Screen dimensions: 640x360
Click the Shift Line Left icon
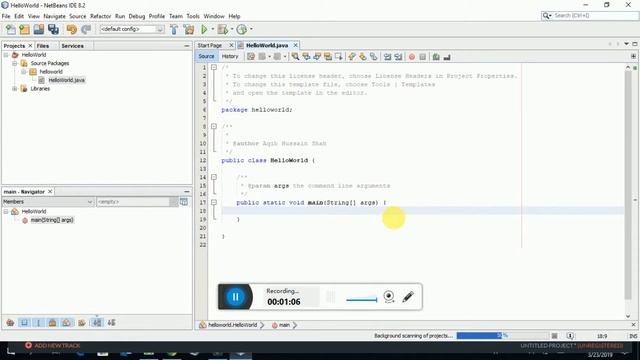tap(387, 57)
